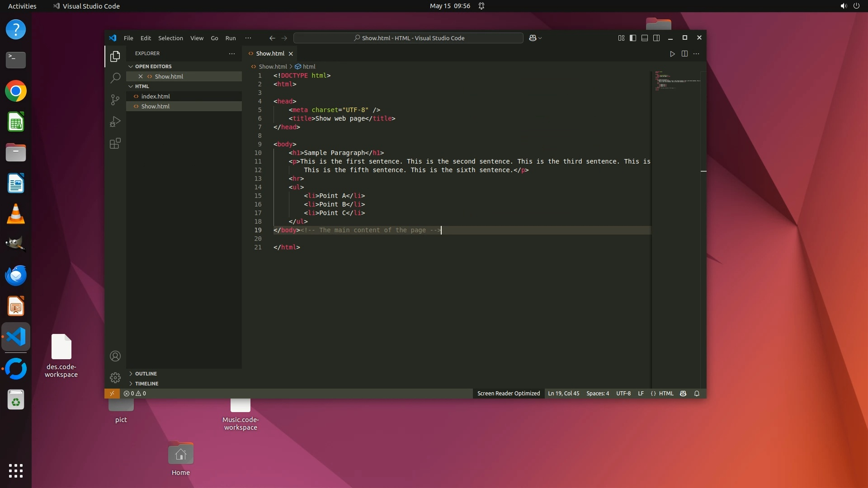Screen dimensions: 868x488
Task: Toggle the bottom panel layout button
Action: 645,38
